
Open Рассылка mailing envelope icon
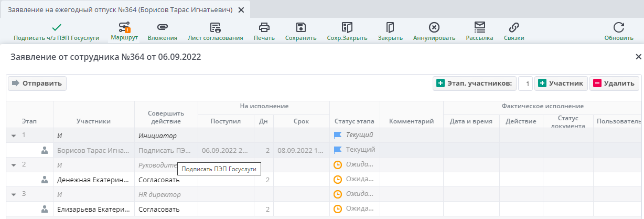pos(479,28)
